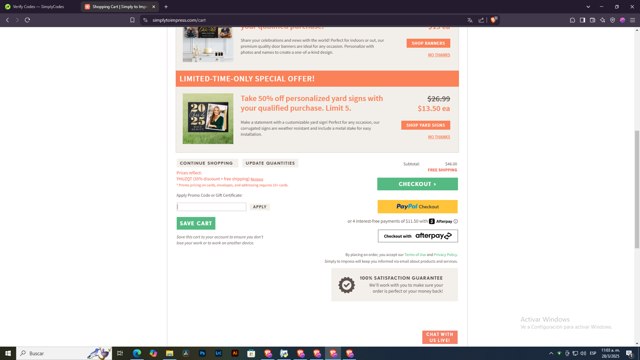This screenshot has width=640, height=360.
Task: Launch Microsoft Edge from the taskbar
Action: pyautogui.click(x=137, y=353)
